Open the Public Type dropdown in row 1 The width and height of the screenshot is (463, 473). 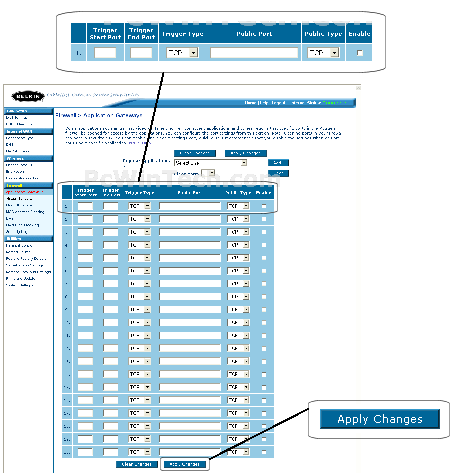tap(238, 206)
